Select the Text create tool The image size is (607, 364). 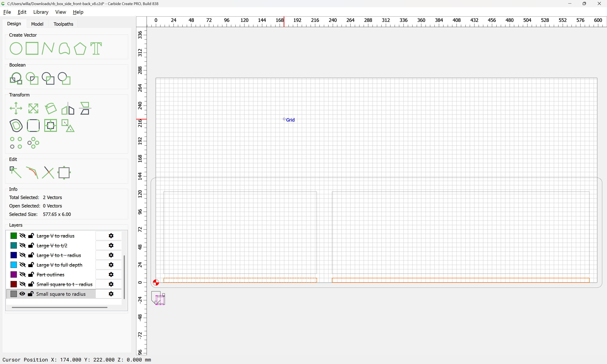[x=96, y=48]
